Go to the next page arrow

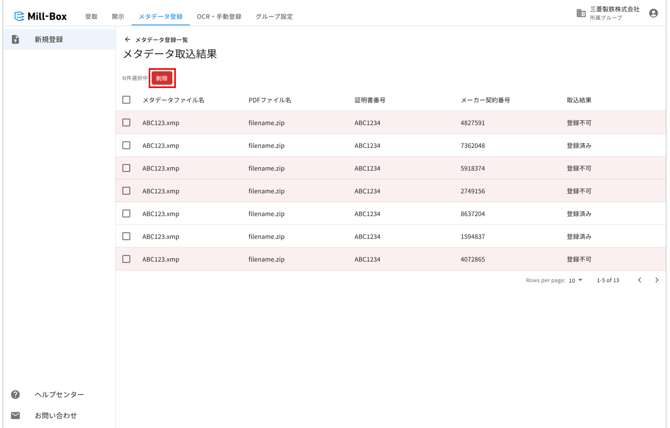[x=657, y=280]
